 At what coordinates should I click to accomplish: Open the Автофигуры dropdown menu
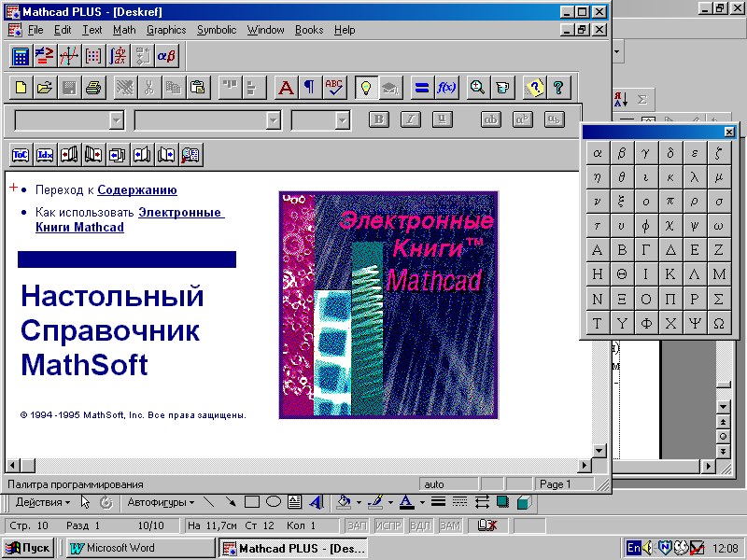(x=161, y=502)
